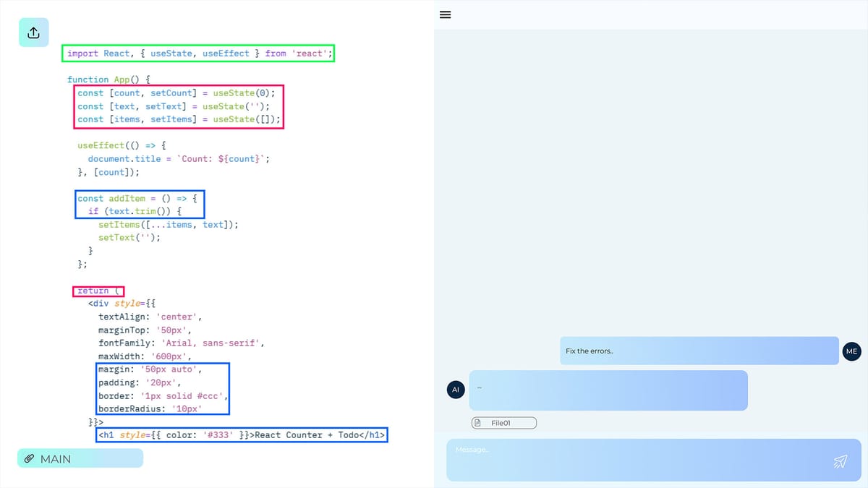868x488 pixels.
Task: Click the document icon inside the File01 chip
Action: pyautogui.click(x=479, y=422)
